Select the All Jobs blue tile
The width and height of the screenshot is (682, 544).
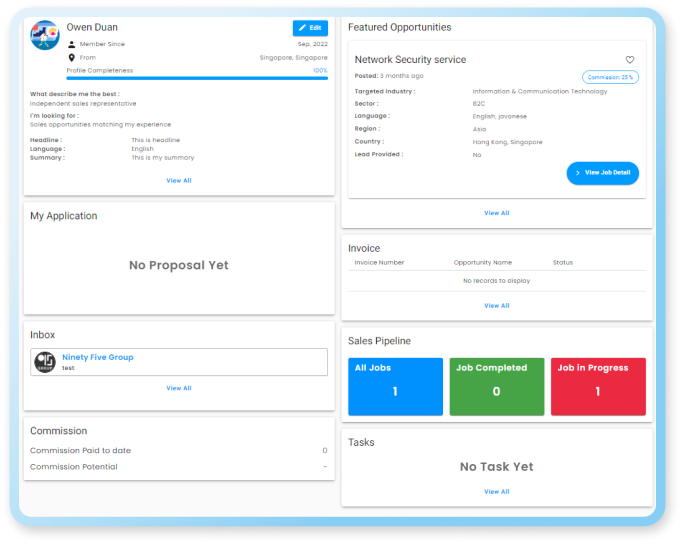click(395, 387)
